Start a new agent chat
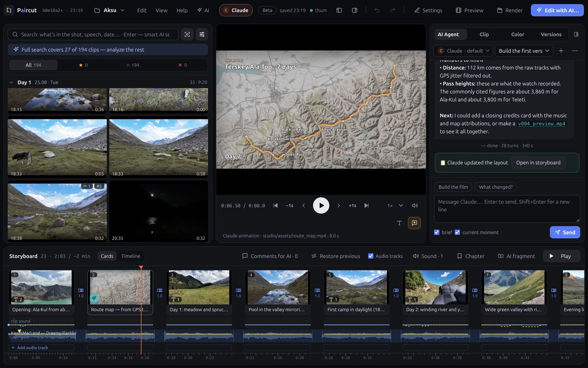588x368 pixels. tap(561, 51)
